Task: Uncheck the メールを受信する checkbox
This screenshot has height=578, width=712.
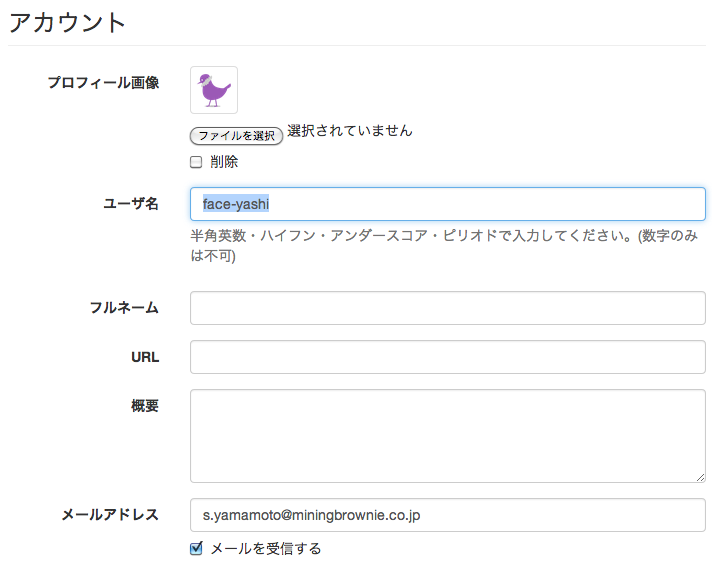Action: click(x=196, y=548)
